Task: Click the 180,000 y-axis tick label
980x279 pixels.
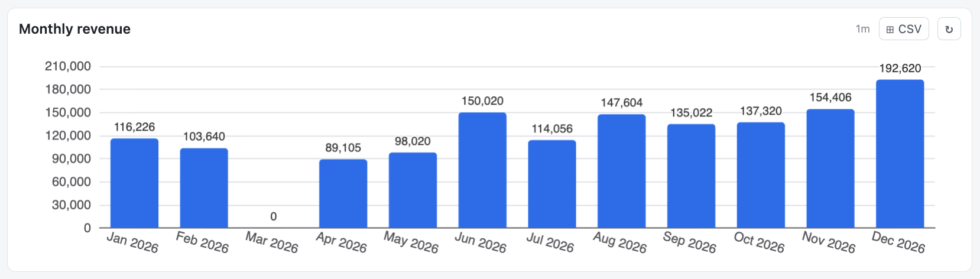Action: point(68,89)
